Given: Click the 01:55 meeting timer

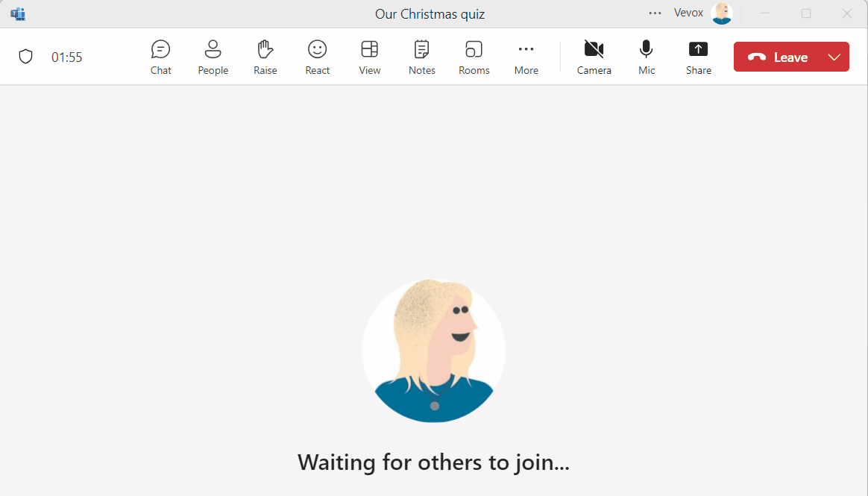Looking at the screenshot, I should tap(66, 56).
